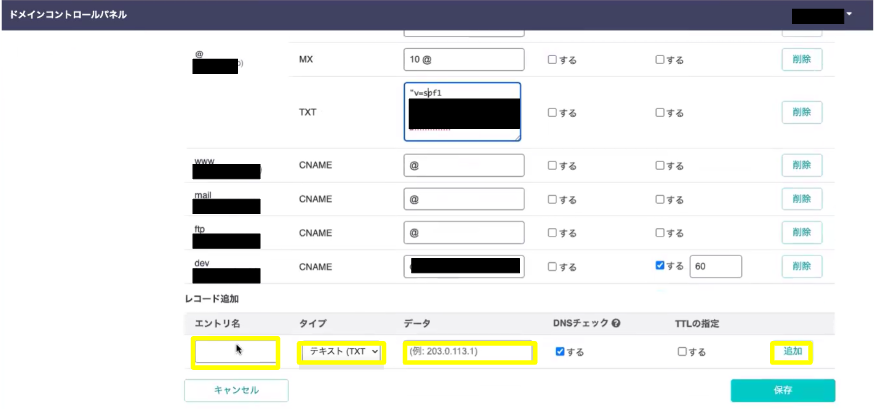Open the account menu caret in header
This screenshot has height=409, width=875.
click(x=849, y=15)
